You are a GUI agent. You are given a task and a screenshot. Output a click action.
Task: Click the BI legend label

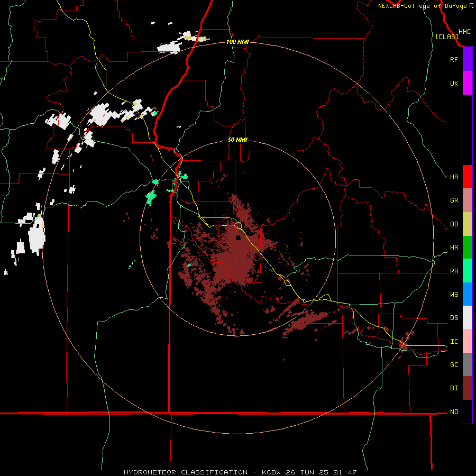point(454,388)
